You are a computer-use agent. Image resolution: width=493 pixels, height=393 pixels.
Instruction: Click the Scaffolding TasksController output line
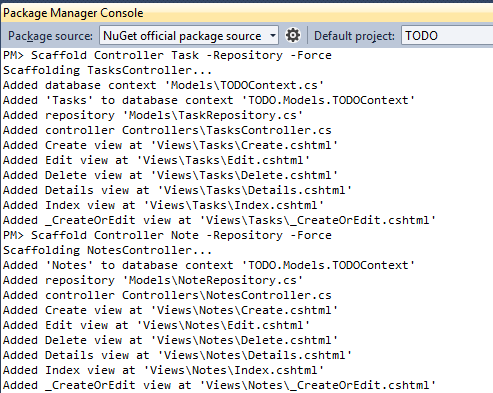pyautogui.click(x=107, y=70)
